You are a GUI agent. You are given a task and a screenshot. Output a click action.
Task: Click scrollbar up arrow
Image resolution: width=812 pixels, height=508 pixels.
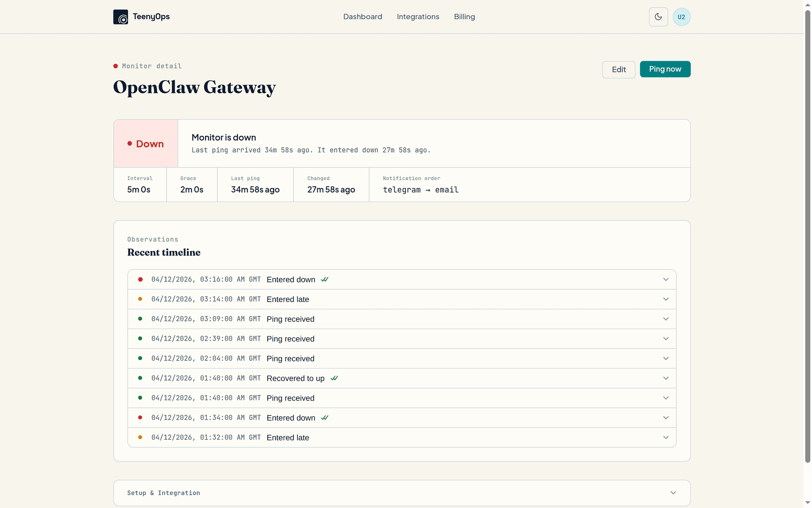coord(808,5)
